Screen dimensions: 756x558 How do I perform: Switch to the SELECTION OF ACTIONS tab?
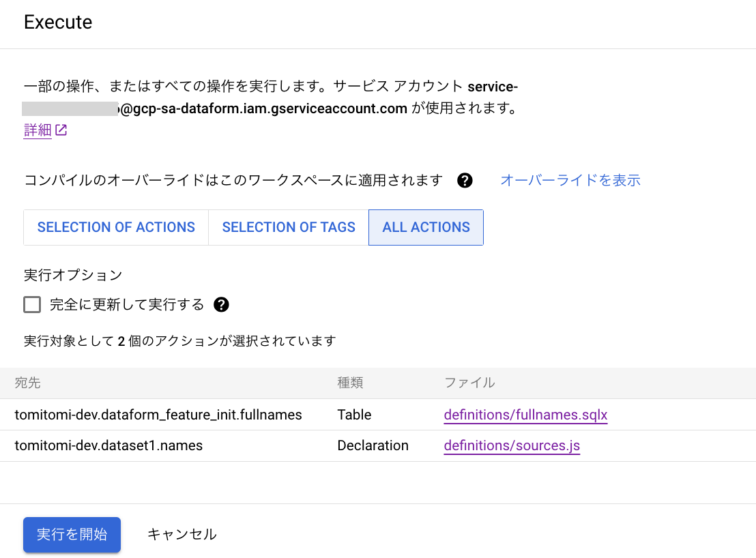click(x=115, y=227)
